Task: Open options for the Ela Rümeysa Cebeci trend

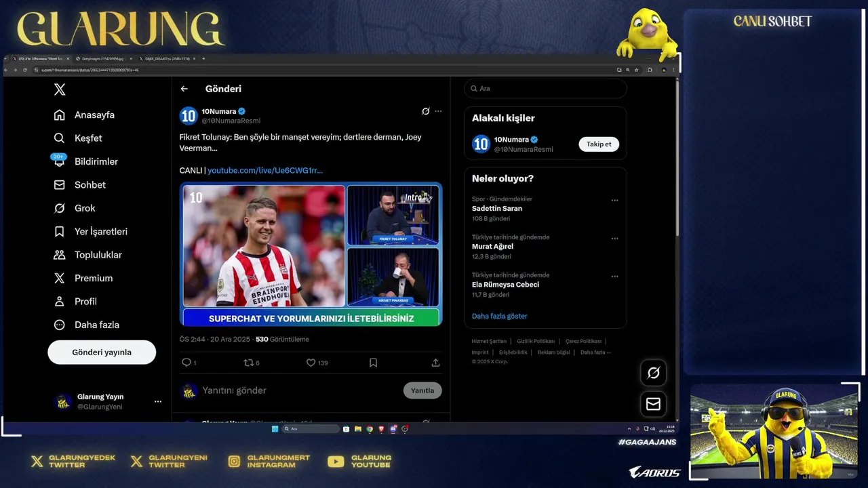Action: (x=614, y=277)
